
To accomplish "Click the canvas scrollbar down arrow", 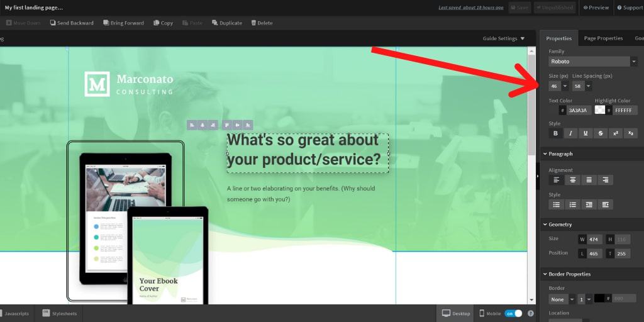I will click(531, 301).
